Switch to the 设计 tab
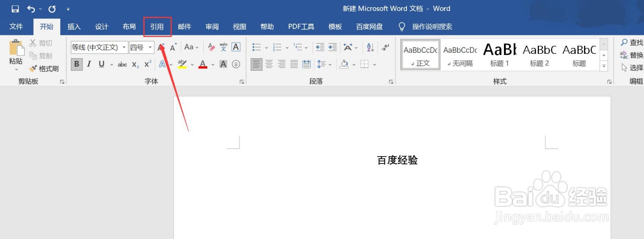 click(102, 27)
